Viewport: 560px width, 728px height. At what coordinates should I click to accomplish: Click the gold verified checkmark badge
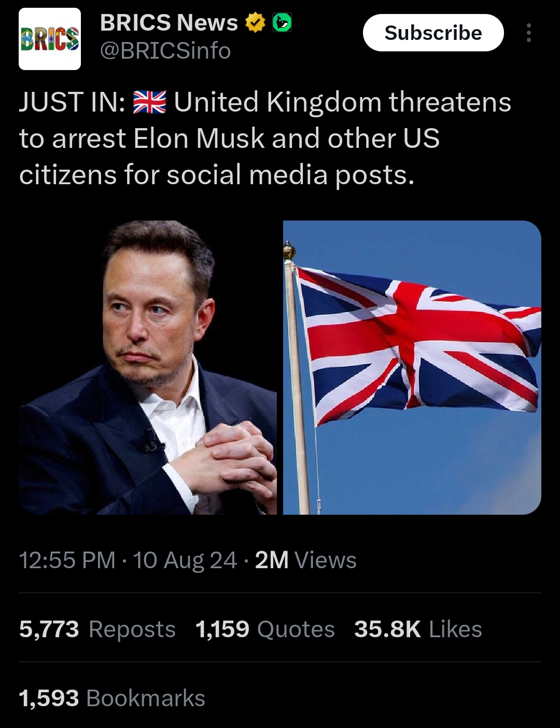[255, 23]
